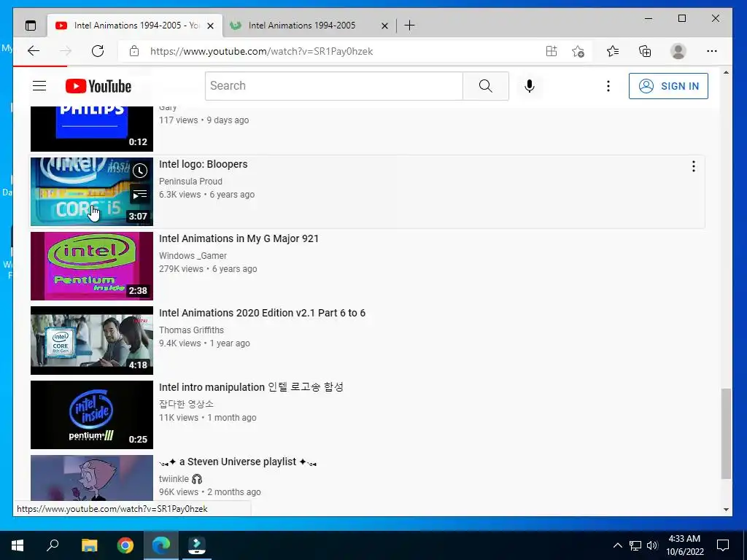Screen dimensions: 747x560
Task: Open the Intel logo: Bloopers video title
Action: [x=204, y=164]
